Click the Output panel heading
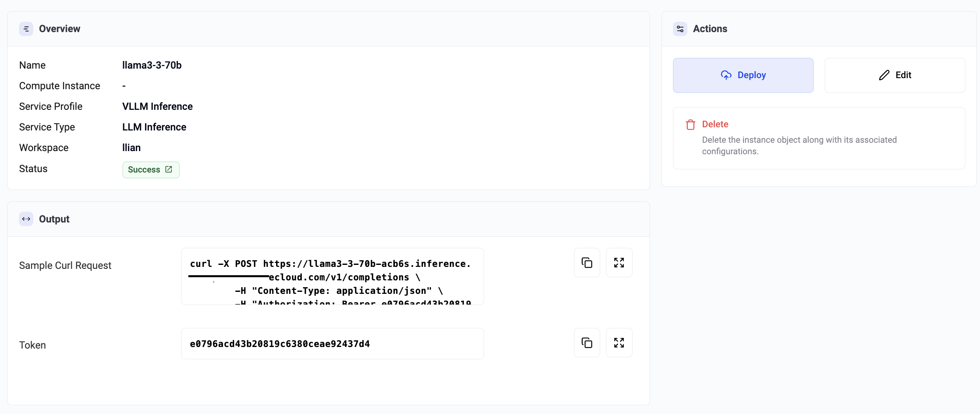This screenshot has width=980, height=414. pos(54,219)
